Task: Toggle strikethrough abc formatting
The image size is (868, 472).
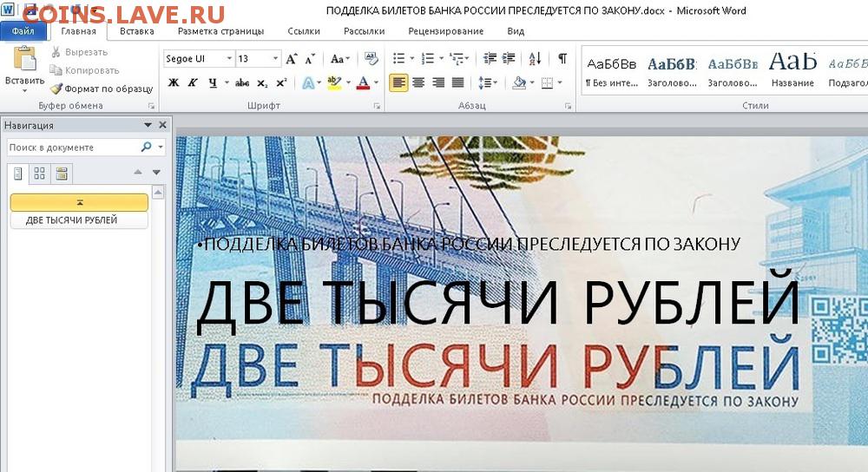Action: click(242, 83)
